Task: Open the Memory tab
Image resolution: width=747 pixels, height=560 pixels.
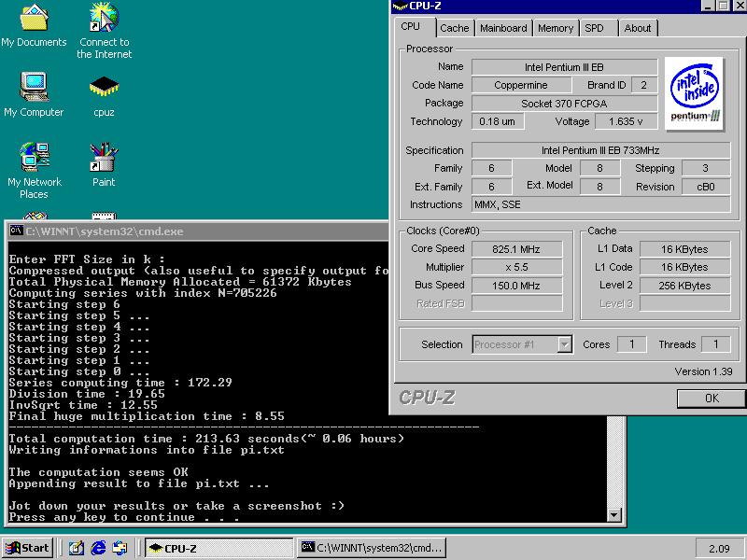Action: [556, 28]
